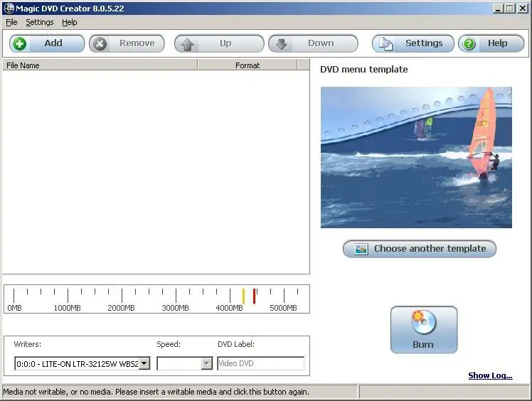Click the 0MB label on capacity ruler
The image size is (532, 401).
click(14, 308)
